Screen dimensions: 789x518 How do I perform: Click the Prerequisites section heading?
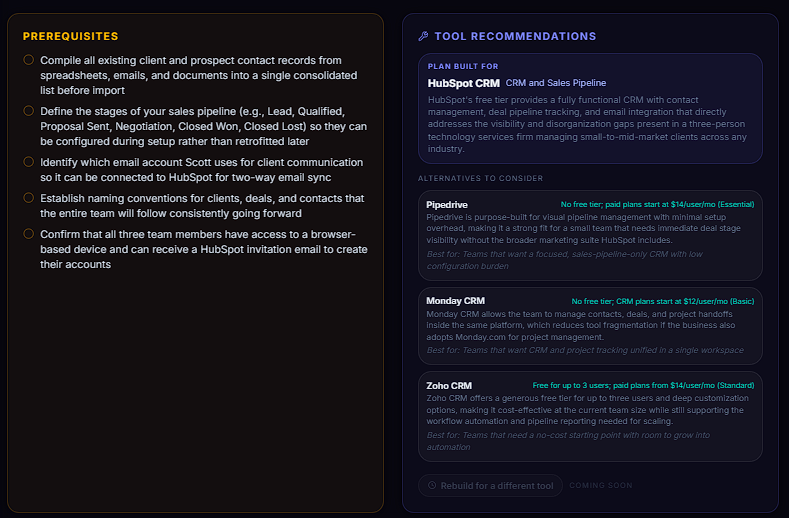[x=70, y=36]
